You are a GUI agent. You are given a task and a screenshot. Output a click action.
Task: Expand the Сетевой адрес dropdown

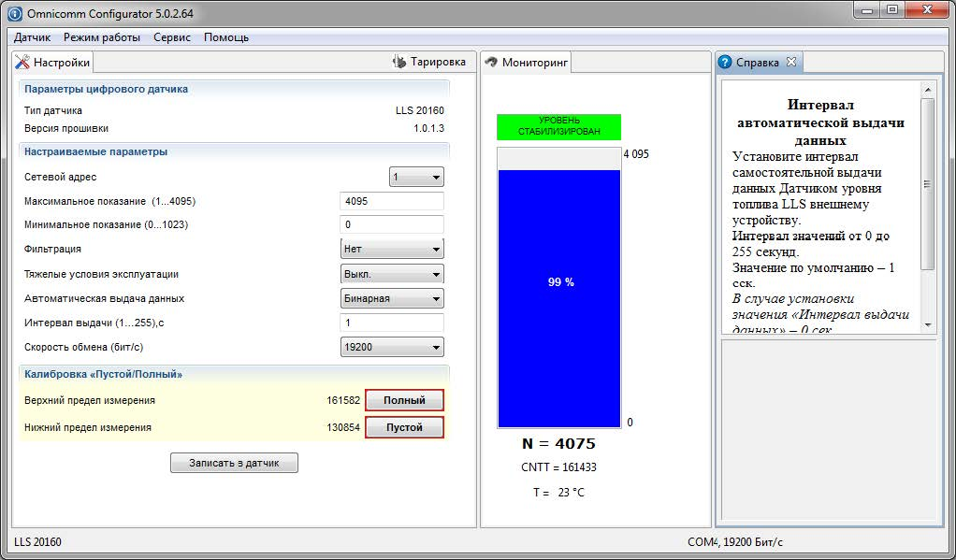click(416, 177)
